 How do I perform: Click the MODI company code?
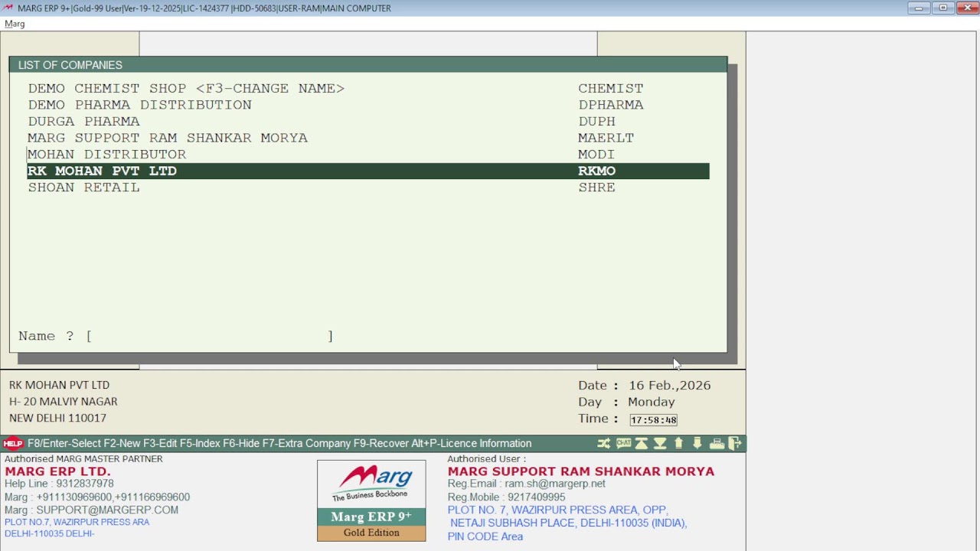596,155
